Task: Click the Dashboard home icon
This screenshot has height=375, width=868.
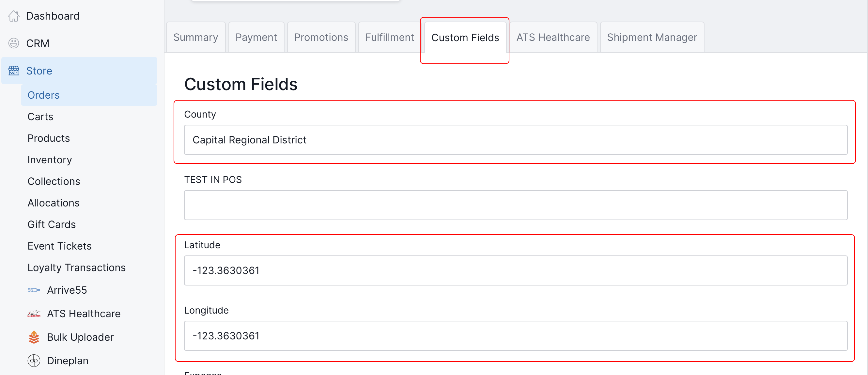Action: [13, 16]
